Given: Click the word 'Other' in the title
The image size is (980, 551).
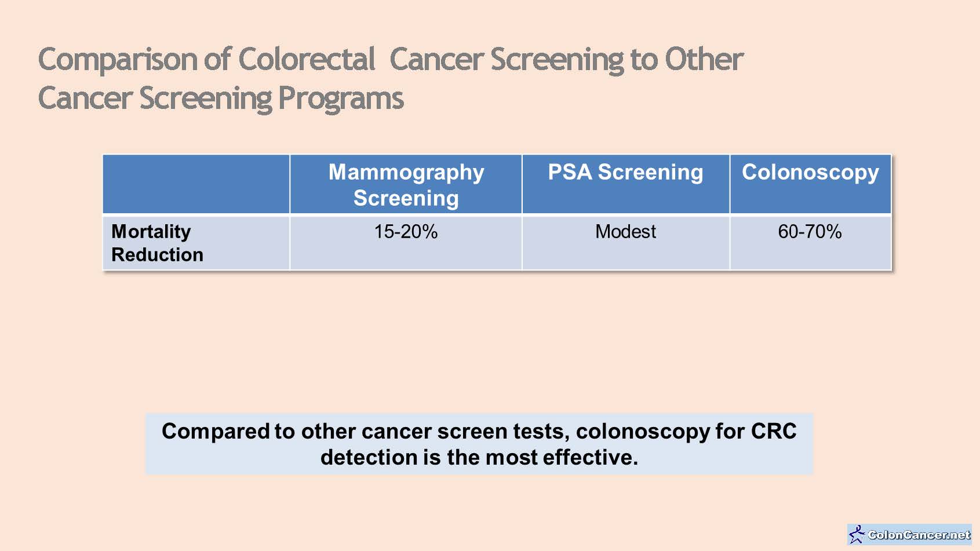Looking at the screenshot, I should (x=704, y=59).
